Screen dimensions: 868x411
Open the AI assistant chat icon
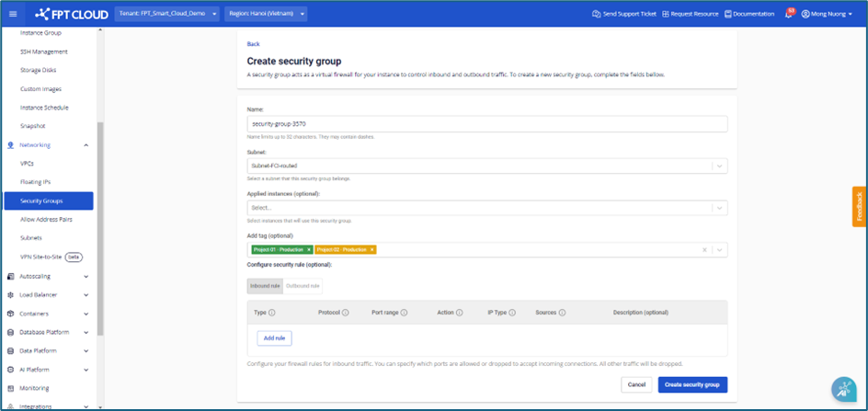842,389
